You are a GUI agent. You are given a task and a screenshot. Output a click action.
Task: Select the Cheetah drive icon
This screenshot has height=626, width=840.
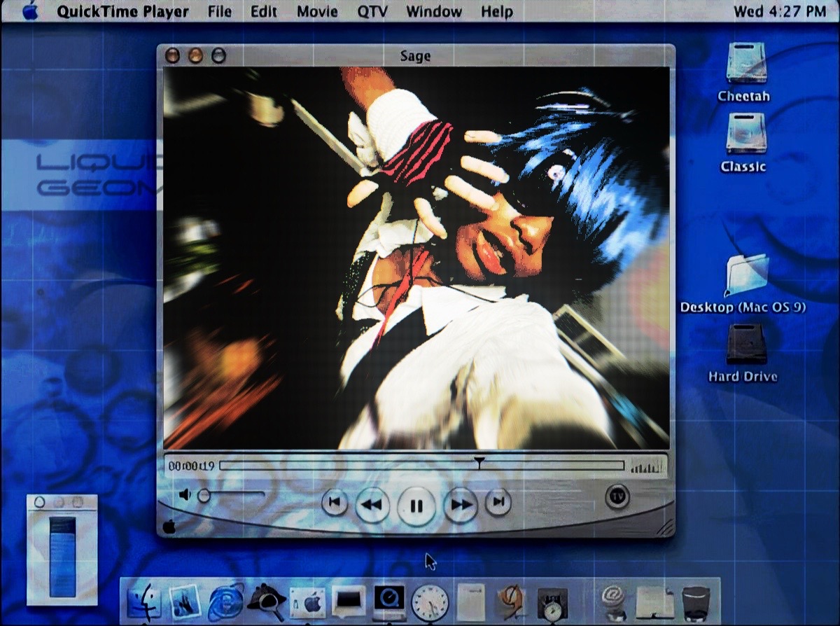tap(746, 63)
